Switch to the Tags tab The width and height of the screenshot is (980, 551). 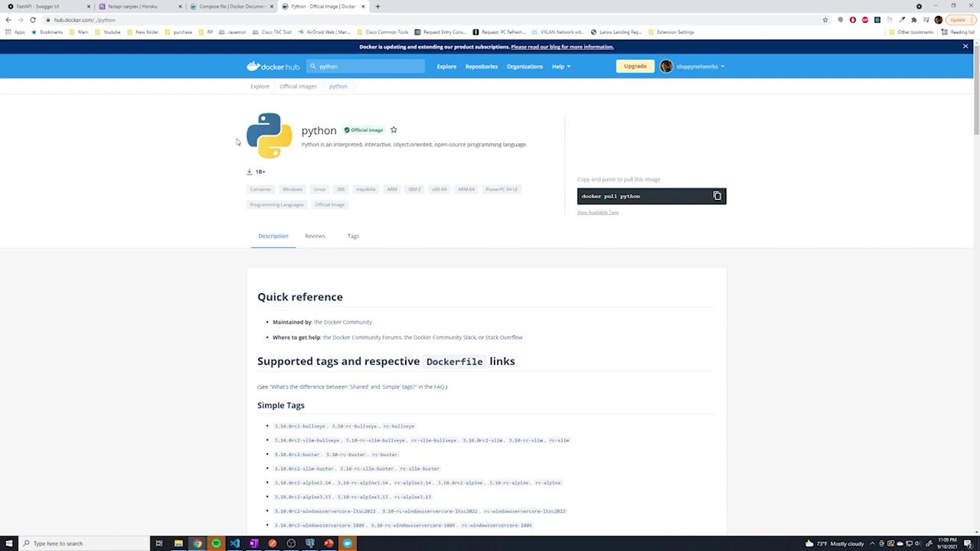[353, 236]
